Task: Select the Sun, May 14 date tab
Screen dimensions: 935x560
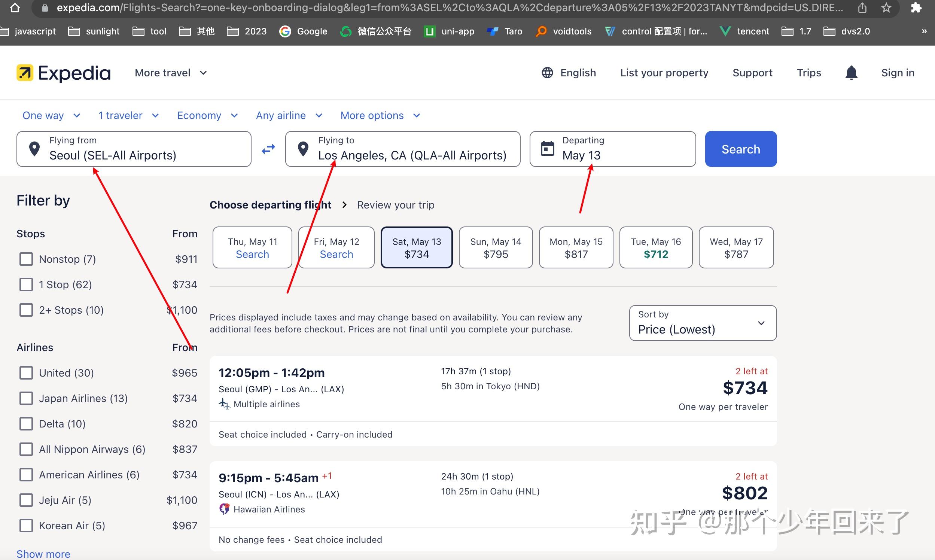Action: pyautogui.click(x=496, y=247)
